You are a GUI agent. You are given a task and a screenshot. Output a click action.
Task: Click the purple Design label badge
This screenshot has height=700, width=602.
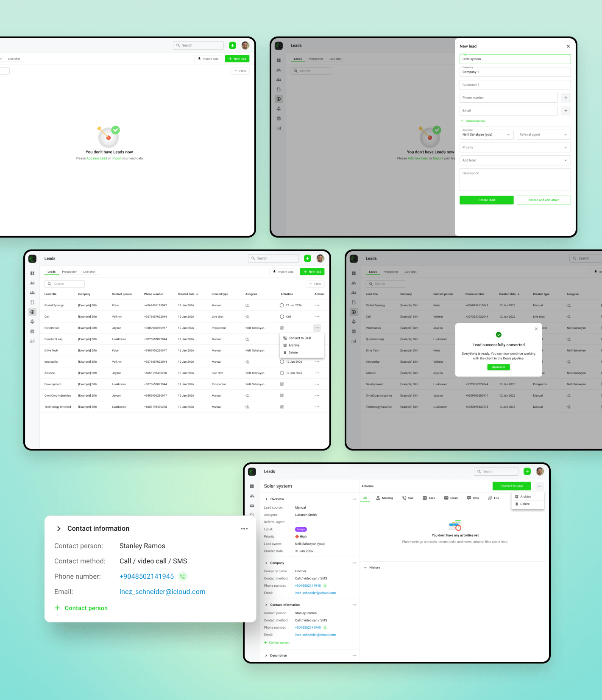click(301, 529)
